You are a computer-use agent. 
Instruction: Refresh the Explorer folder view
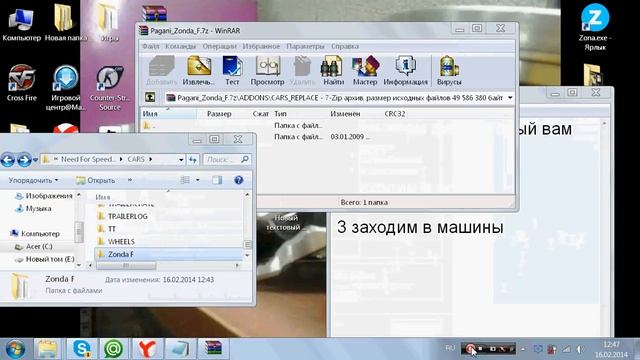point(193,160)
